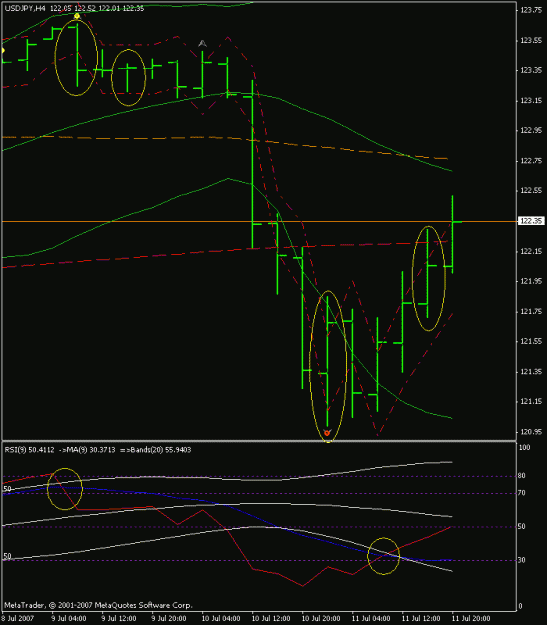547x625 pixels.
Task: Click the 9 Jul 12:00 time label
Action: tap(119, 618)
